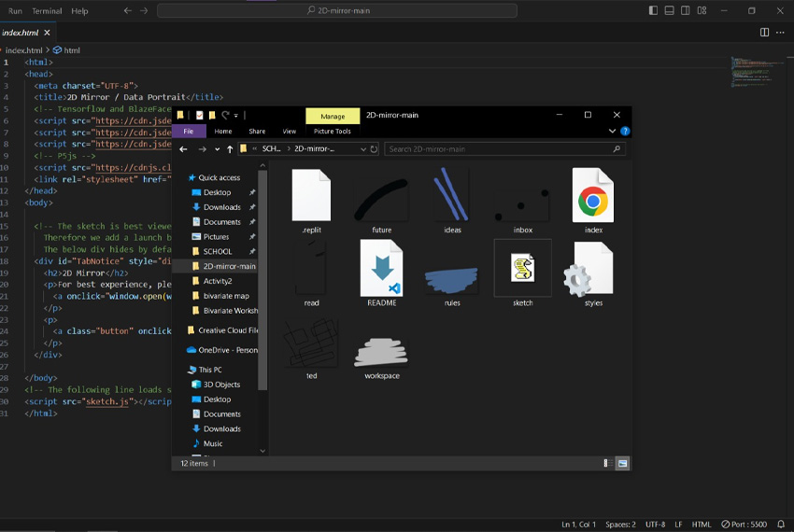
Task: Select the sketch script file
Action: click(x=522, y=270)
